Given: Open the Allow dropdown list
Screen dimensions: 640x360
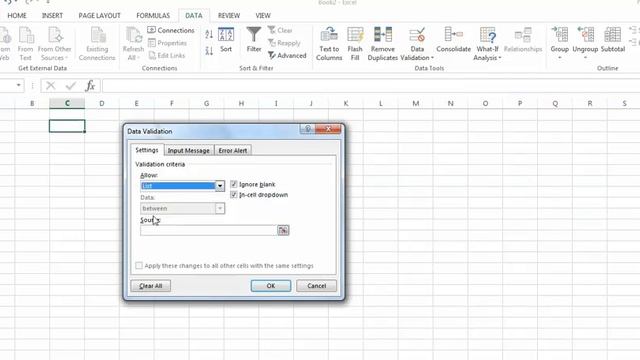Looking at the screenshot, I should pos(220,186).
